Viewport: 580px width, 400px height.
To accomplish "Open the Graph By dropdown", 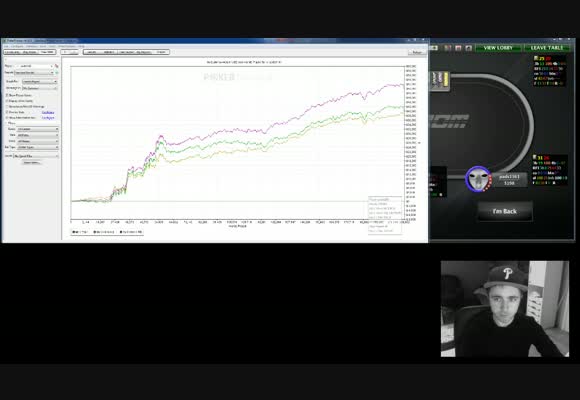I will (39, 81).
